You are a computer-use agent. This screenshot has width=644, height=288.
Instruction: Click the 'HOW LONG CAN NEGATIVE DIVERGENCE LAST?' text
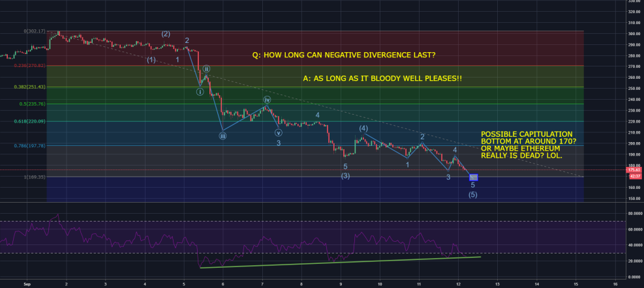[x=343, y=55]
